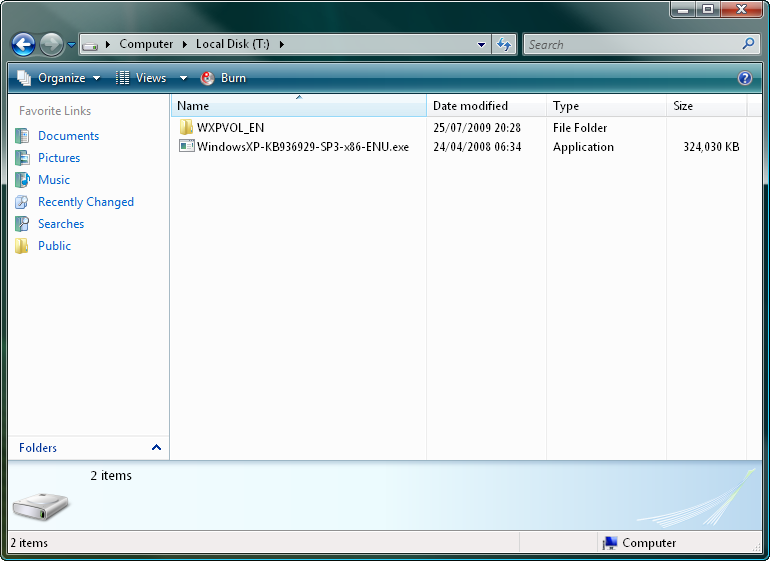Click the Views button

(142, 78)
